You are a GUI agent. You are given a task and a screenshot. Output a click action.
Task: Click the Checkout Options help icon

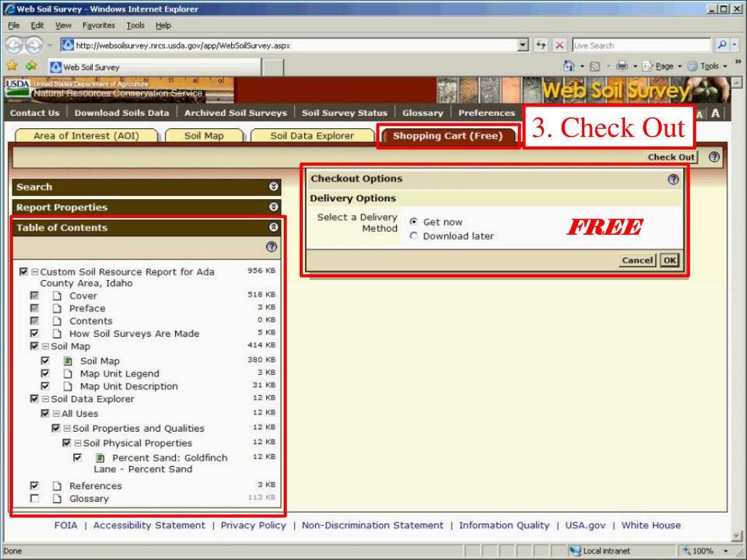(673, 179)
